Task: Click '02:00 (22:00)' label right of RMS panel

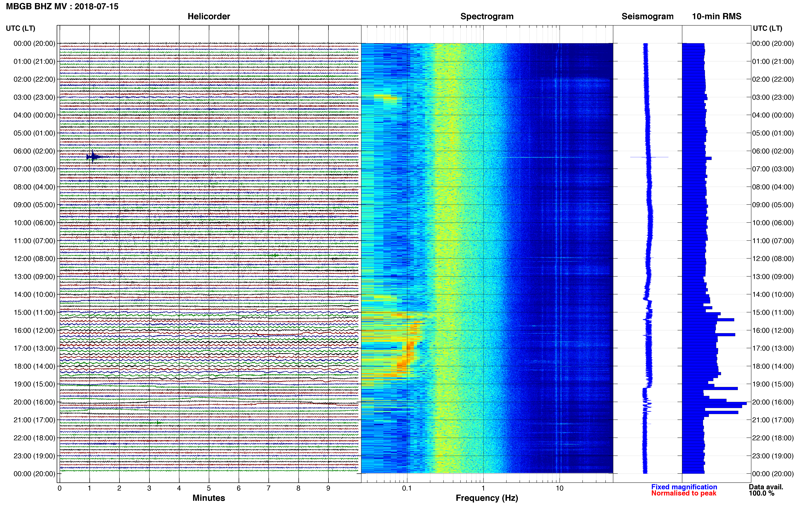Action: click(773, 79)
